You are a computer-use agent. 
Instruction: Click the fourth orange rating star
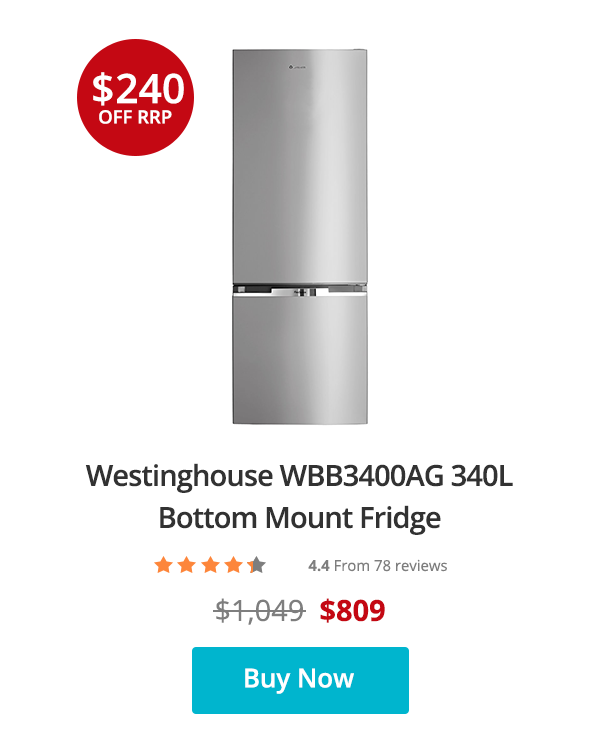tap(234, 565)
